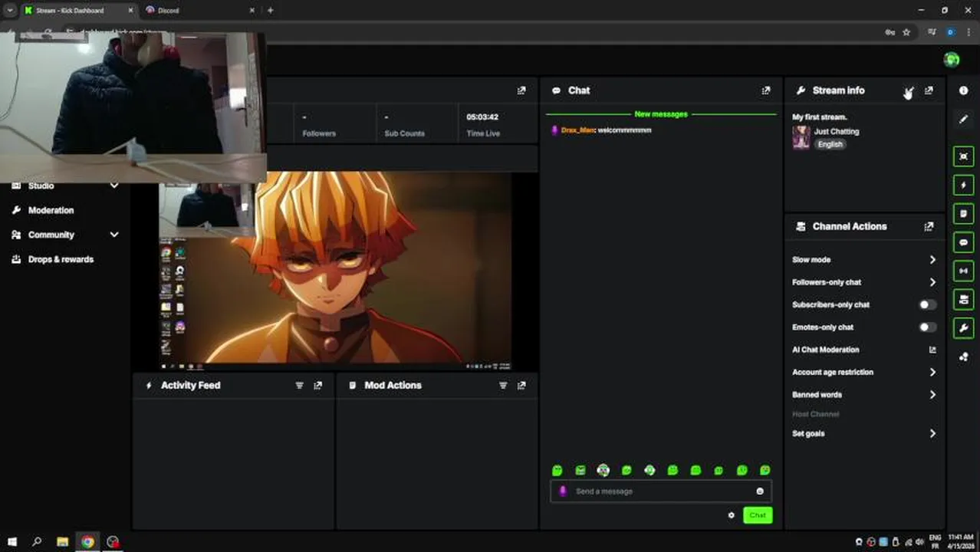The width and height of the screenshot is (980, 552).
Task: Click the green Chat send button
Action: coord(758,515)
